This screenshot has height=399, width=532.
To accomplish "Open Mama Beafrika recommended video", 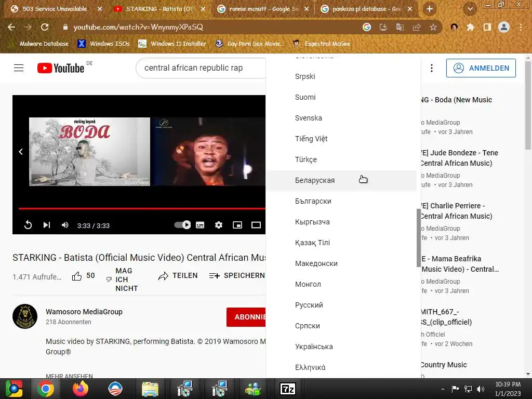I will point(460,263).
